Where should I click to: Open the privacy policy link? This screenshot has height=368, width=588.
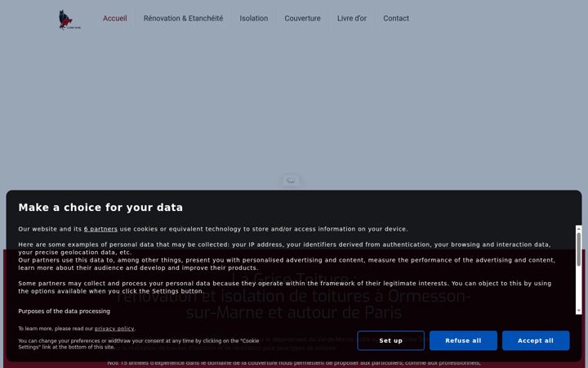[x=114, y=329]
